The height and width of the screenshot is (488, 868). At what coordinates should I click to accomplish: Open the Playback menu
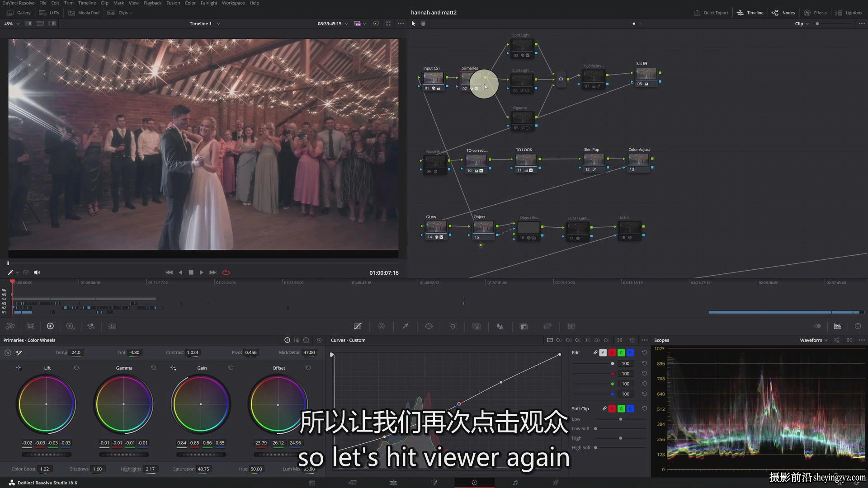pyautogui.click(x=152, y=3)
